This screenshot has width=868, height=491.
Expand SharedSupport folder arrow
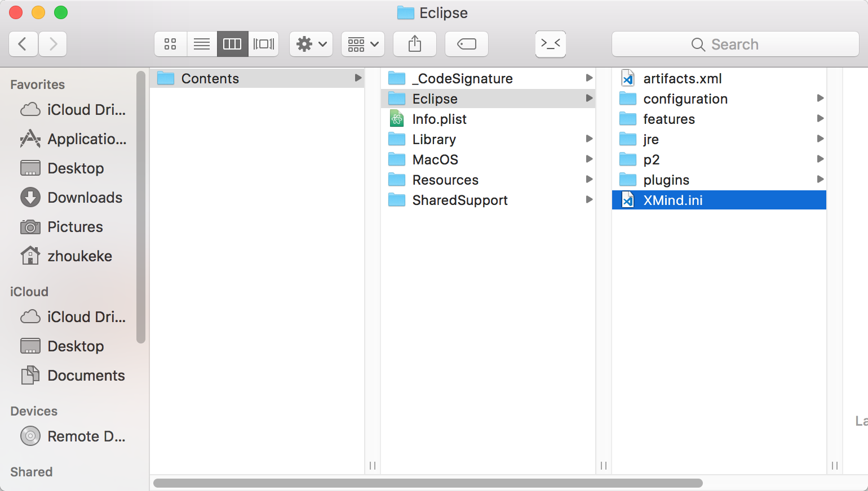(x=589, y=199)
